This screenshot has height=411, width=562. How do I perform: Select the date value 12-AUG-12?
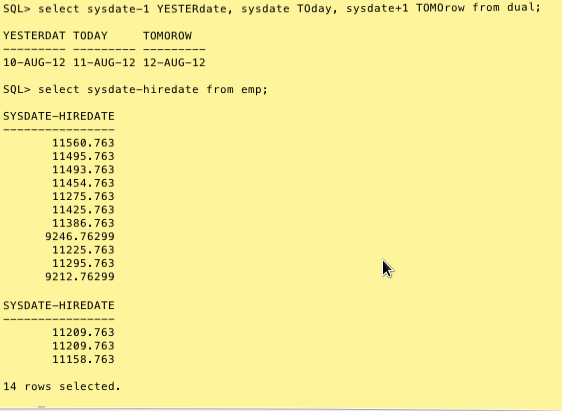174,62
